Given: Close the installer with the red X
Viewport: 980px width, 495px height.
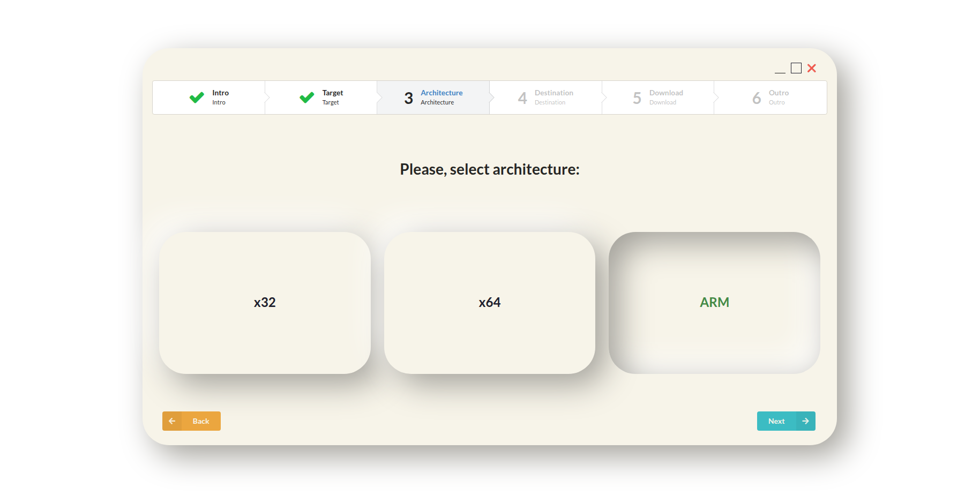Looking at the screenshot, I should 811,68.
